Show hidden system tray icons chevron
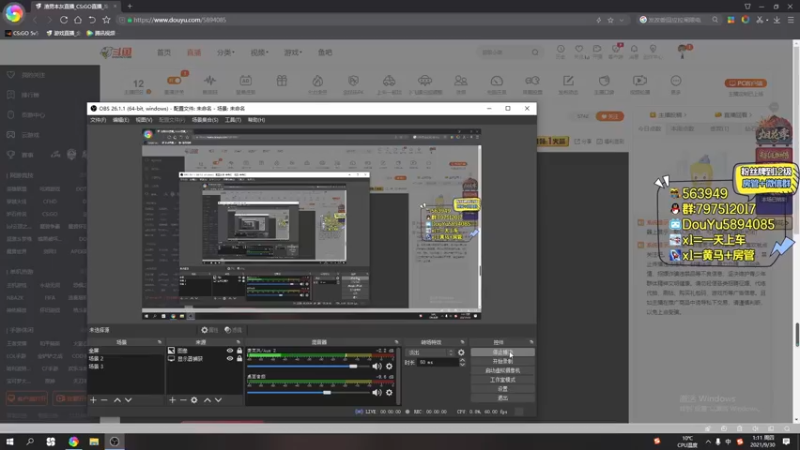The height and width of the screenshot is (450, 800). [708, 442]
